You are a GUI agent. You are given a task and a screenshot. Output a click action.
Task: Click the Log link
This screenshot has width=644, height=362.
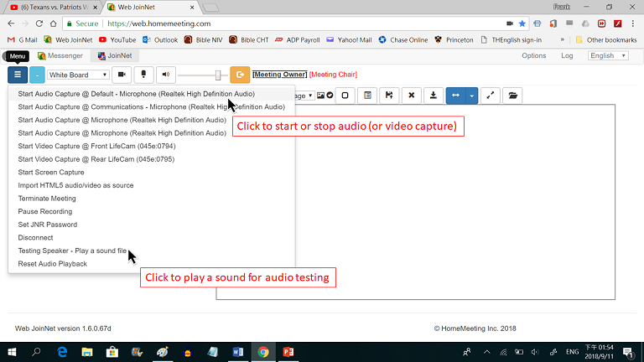pos(567,55)
